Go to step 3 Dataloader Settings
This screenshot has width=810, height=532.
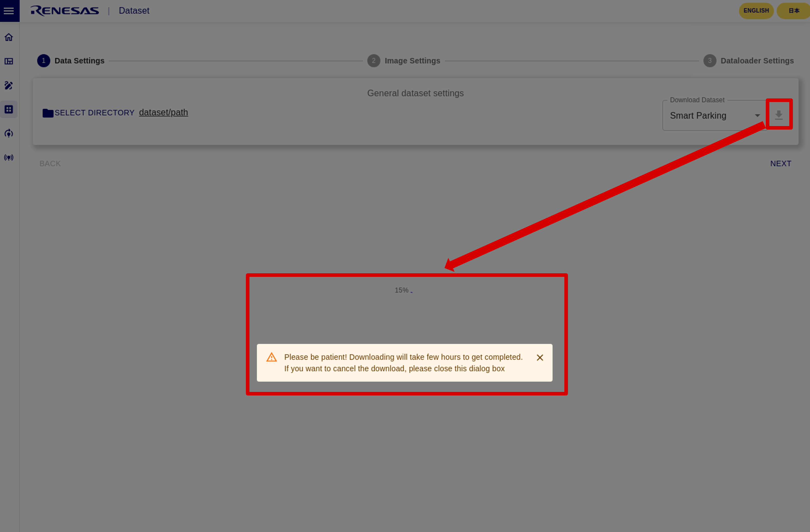point(748,61)
